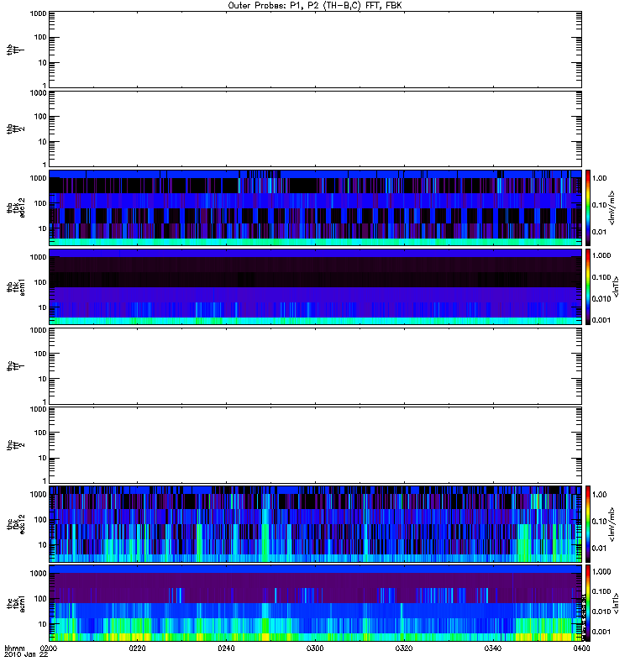Screen dimensions: 630x672
Task: Select the 0320 time axis label
Action: click(x=404, y=648)
